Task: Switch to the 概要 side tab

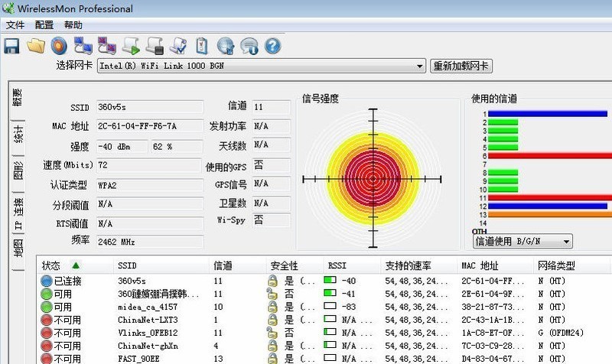Action: click(18, 98)
